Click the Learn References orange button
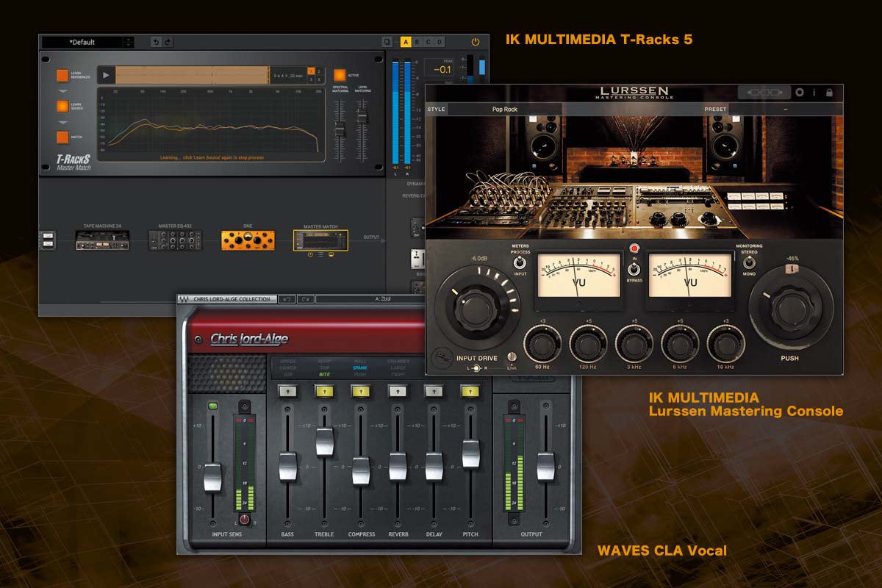This screenshot has width=882, height=588. (x=62, y=75)
